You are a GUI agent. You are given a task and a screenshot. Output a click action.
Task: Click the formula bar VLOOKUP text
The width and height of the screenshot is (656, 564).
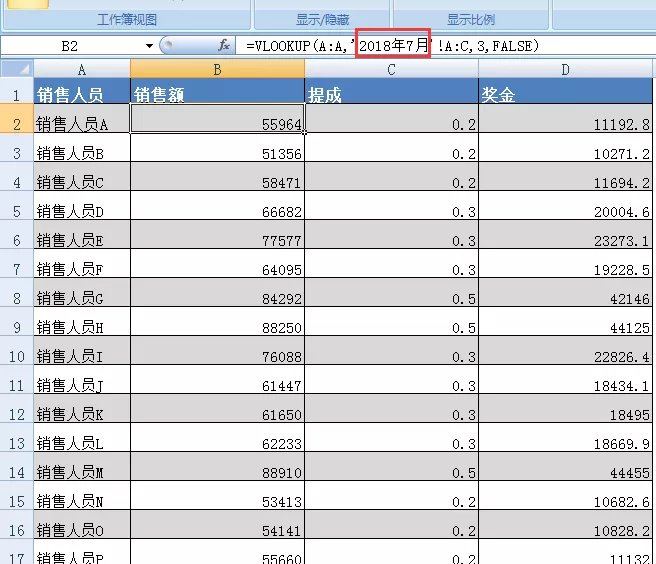pyautogui.click(x=392, y=46)
